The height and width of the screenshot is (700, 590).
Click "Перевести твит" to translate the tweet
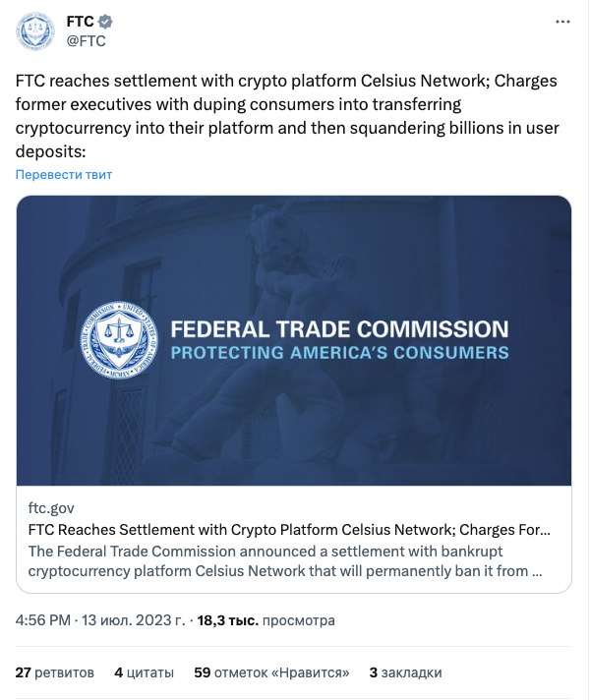pyautogui.click(x=64, y=174)
